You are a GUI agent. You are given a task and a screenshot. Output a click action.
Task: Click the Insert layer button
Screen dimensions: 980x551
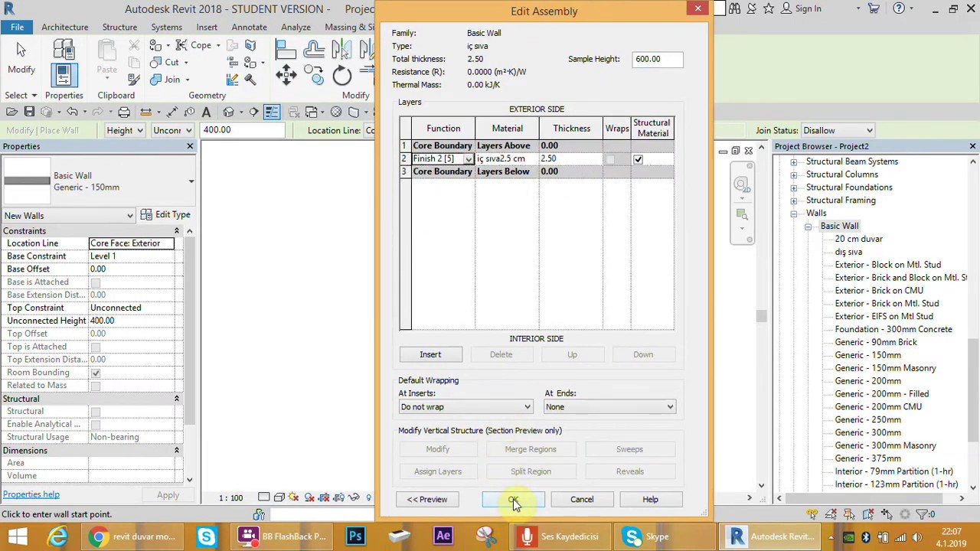pyautogui.click(x=430, y=355)
